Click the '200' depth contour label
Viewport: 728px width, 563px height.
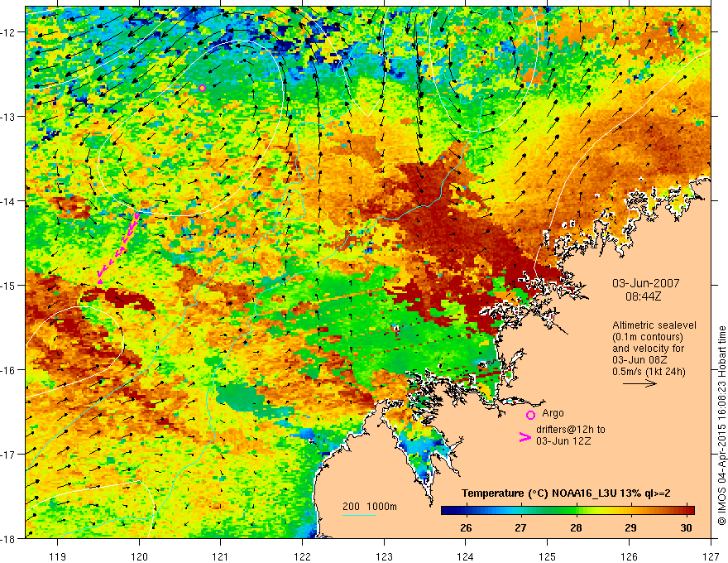[351, 507]
